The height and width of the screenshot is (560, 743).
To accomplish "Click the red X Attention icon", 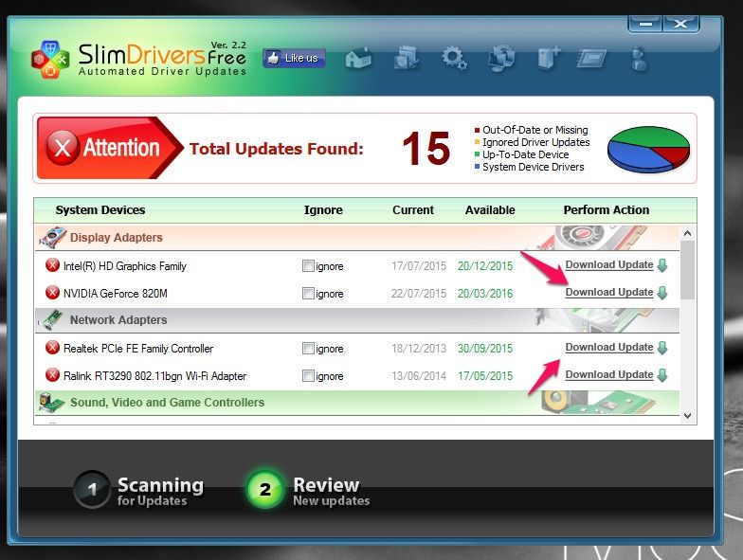I will click(x=63, y=148).
